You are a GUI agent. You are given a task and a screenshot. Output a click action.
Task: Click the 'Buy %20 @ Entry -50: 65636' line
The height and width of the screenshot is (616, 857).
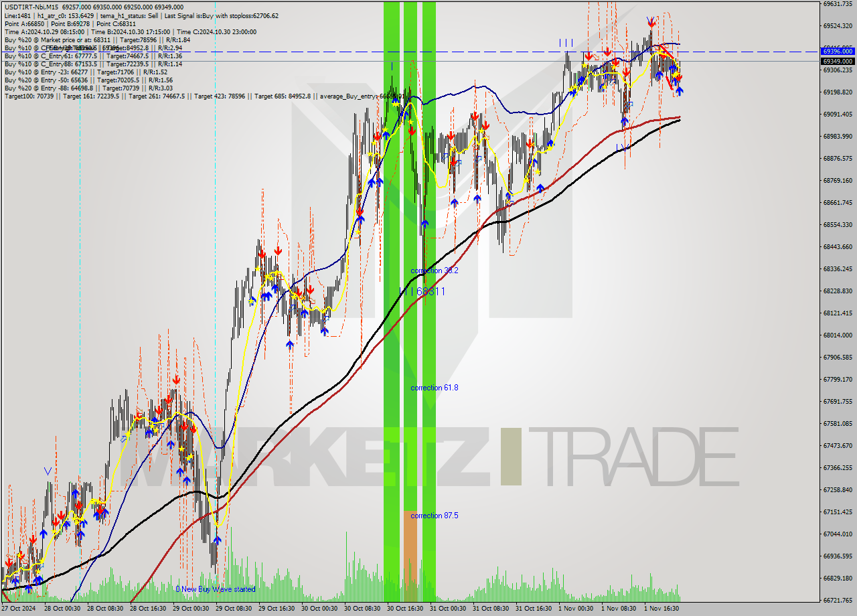[88, 80]
